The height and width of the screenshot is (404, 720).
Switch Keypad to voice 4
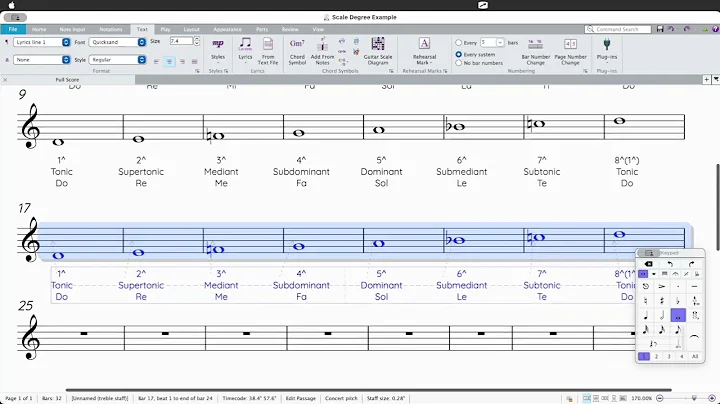(x=681, y=356)
